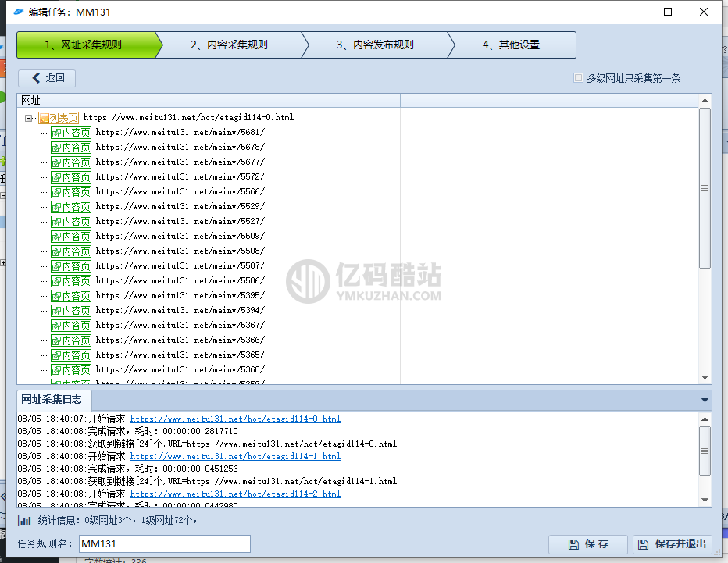Click log panel scrollbar down arrow

pos(705,501)
